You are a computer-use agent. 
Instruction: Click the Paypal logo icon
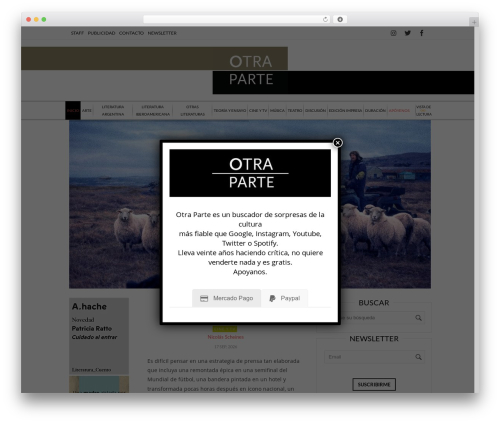pos(272,298)
